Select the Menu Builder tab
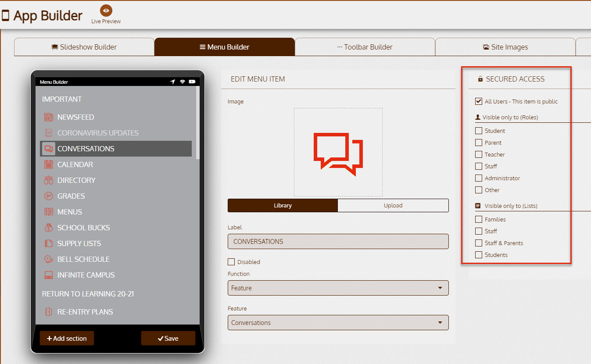 point(225,47)
